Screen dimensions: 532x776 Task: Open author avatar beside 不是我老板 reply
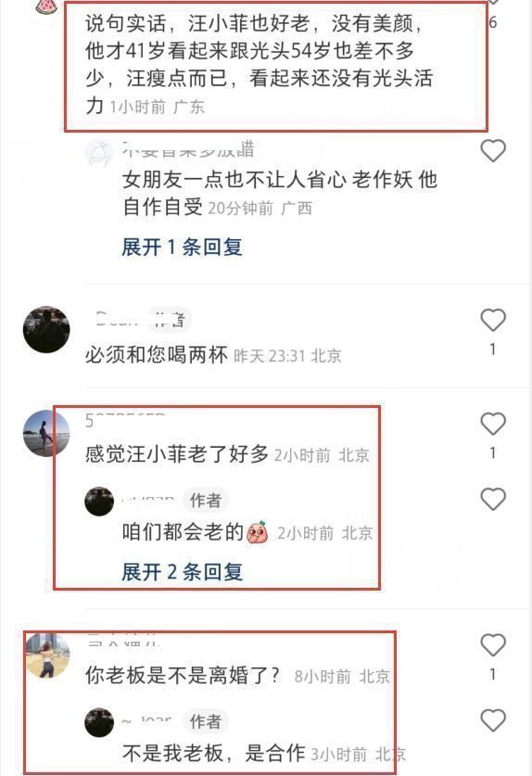tap(99, 722)
